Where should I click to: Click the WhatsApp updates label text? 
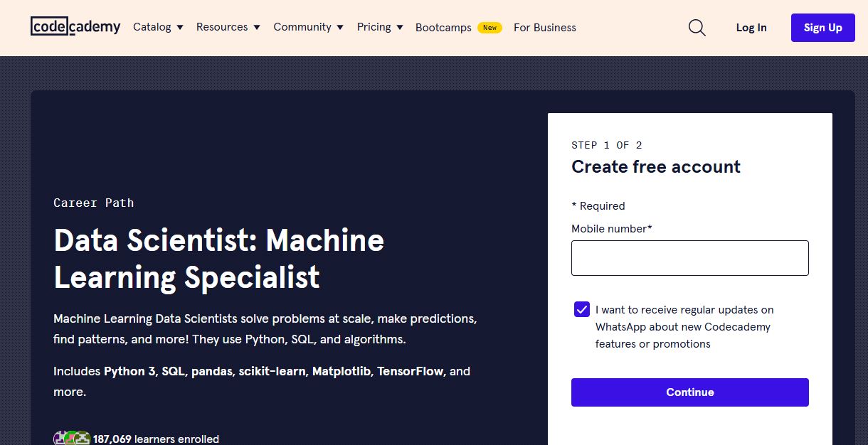(x=684, y=327)
